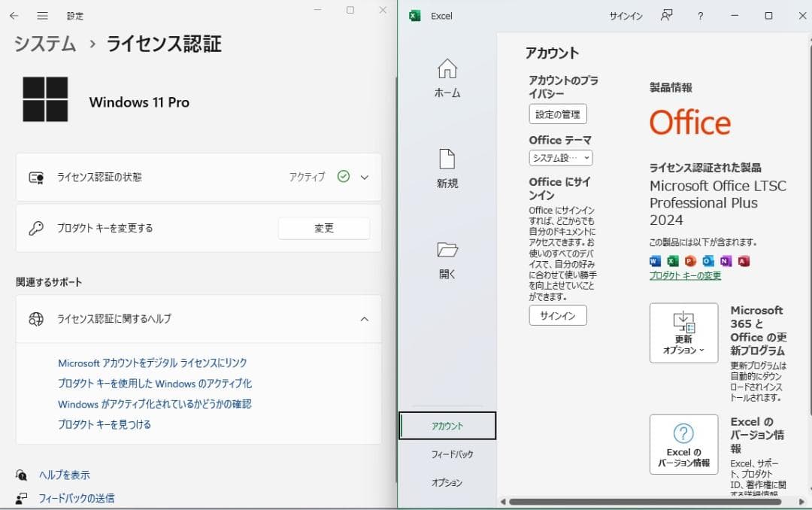Click the 更新オプション update icon
Screen dimensions: 812x510
pyautogui.click(x=683, y=332)
